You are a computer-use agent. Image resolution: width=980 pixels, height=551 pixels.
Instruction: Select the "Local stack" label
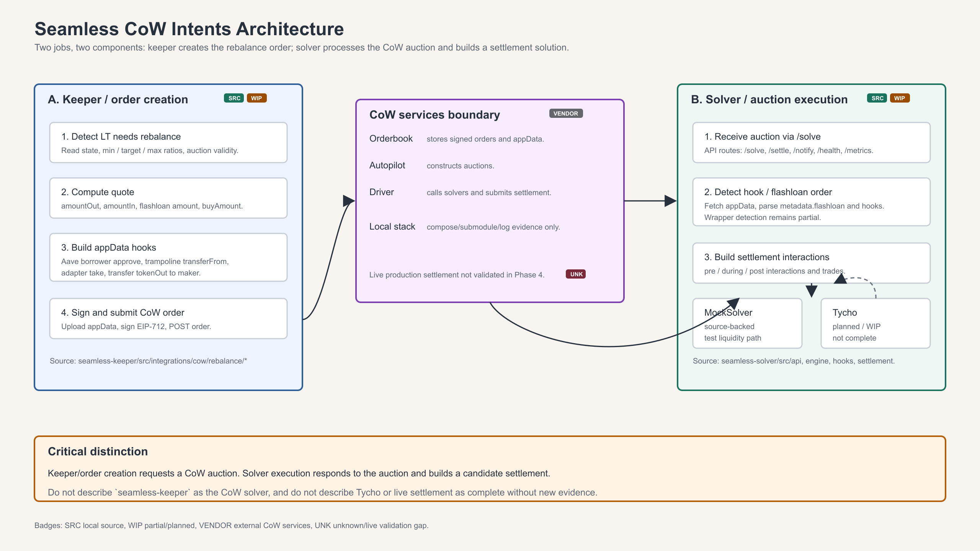392,227
